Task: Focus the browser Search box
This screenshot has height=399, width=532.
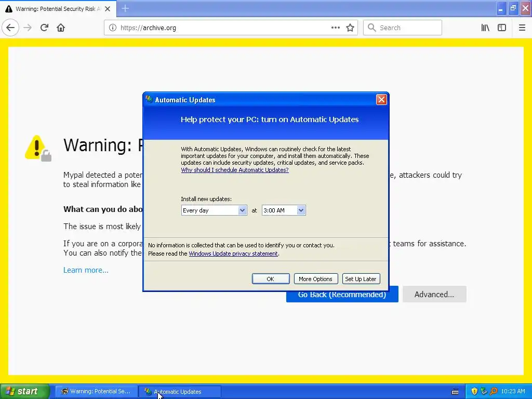Action: [x=403, y=28]
